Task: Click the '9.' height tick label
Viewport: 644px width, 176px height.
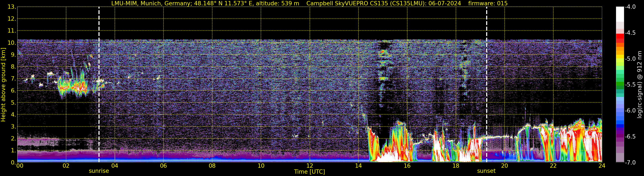Action: pos(13,55)
